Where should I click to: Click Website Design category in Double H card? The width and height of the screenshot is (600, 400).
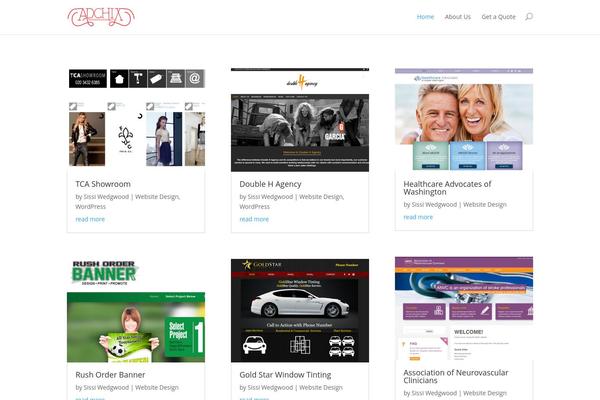pyautogui.click(x=321, y=197)
